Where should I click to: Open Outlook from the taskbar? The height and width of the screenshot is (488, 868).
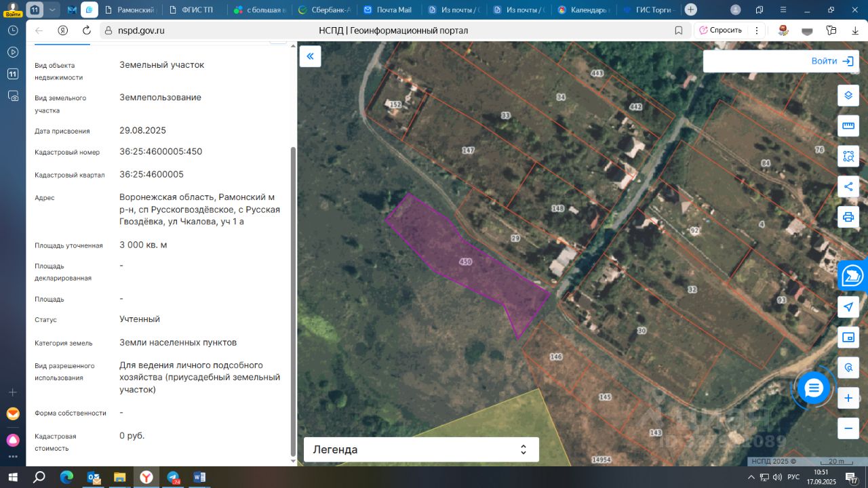click(94, 477)
